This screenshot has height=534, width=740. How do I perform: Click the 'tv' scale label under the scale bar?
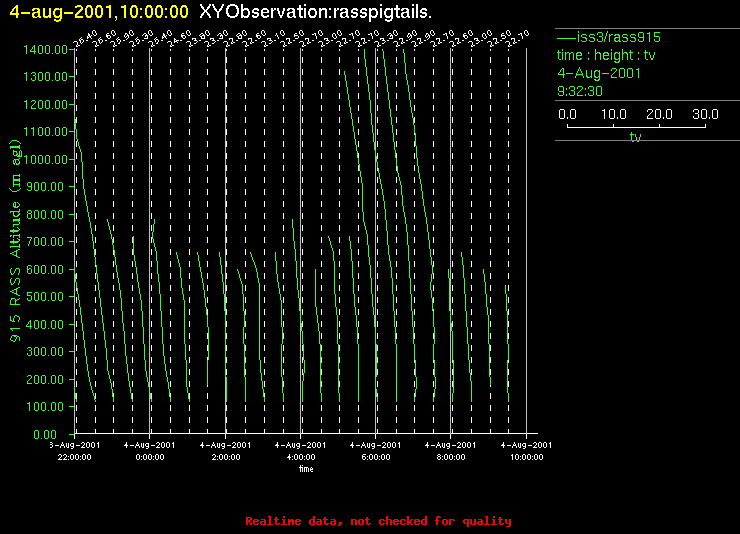(x=636, y=137)
